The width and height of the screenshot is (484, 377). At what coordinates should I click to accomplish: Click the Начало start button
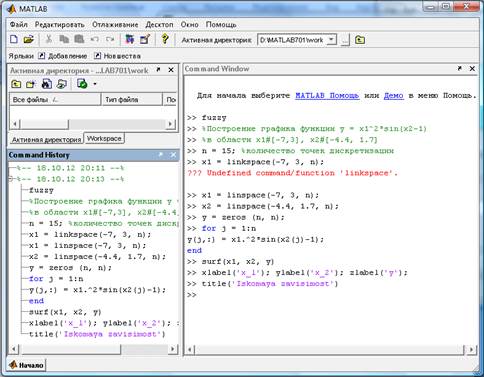coord(26,365)
